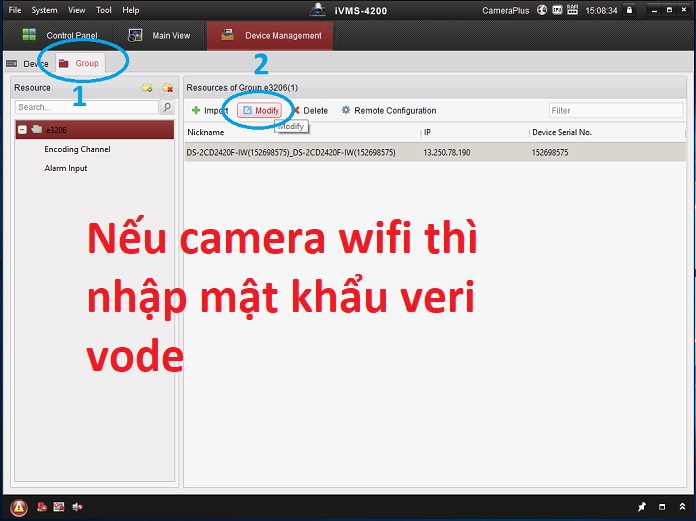The height and width of the screenshot is (521, 696).
Task: Sort by Device Serial No. column
Action: point(562,132)
